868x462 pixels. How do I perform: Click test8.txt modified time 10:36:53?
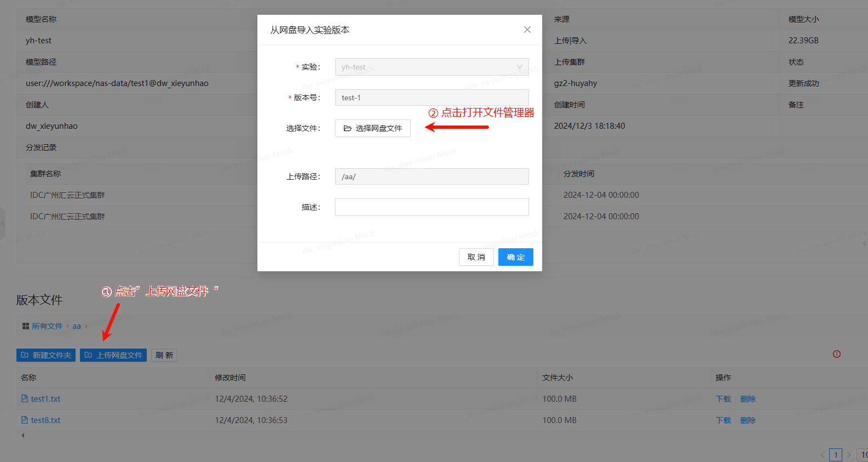[x=251, y=420]
